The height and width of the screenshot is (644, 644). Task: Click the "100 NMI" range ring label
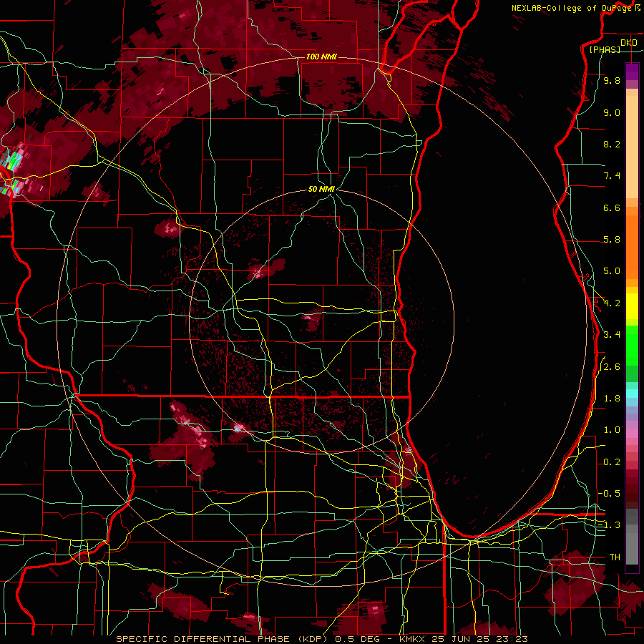pyautogui.click(x=321, y=57)
